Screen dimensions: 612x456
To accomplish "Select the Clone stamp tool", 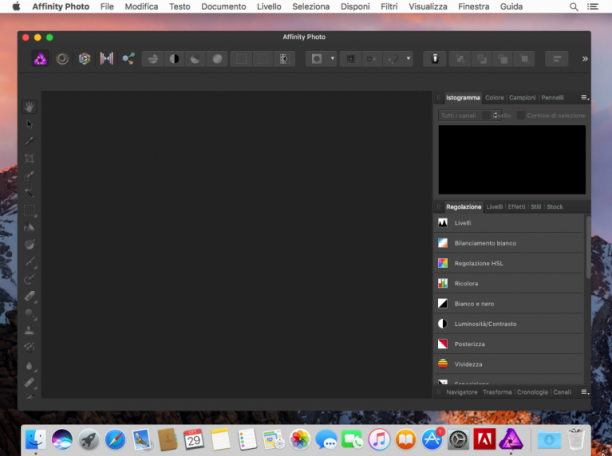I will [x=29, y=330].
